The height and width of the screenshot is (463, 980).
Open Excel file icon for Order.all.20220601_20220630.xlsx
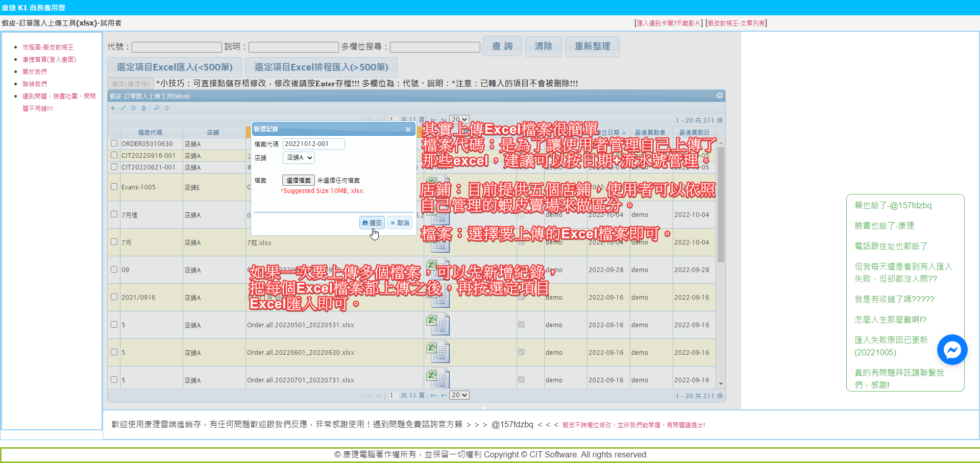pyautogui.click(x=437, y=352)
